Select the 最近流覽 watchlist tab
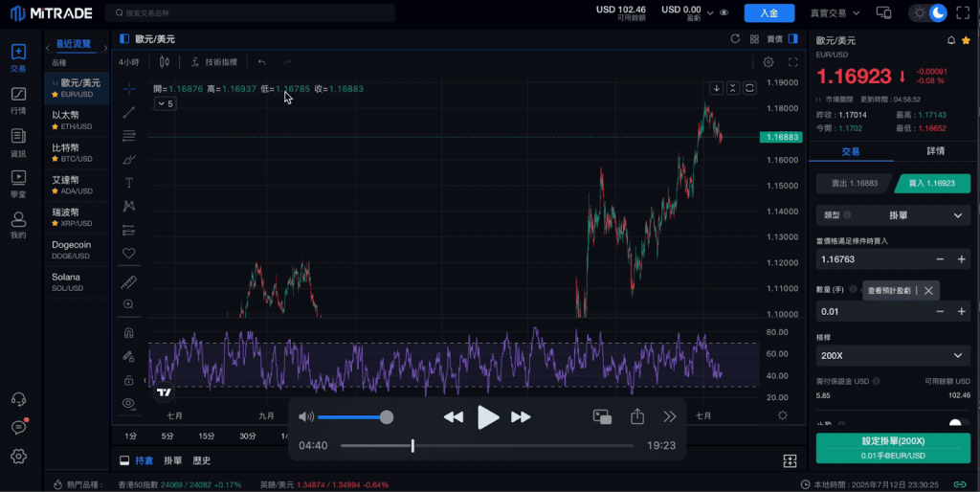The height and width of the screenshot is (492, 980). click(74, 44)
